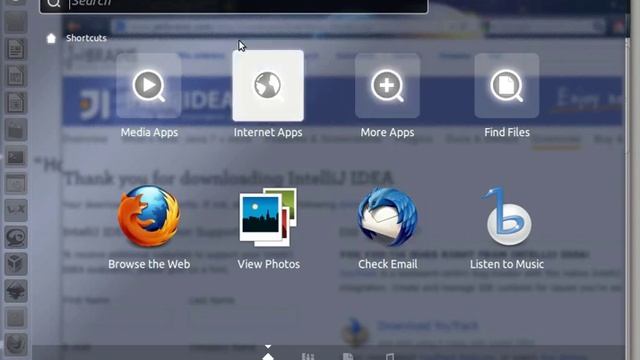The image size is (640, 360).
Task: Switch to the Applications lens at Dash bottom
Action: [x=308, y=356]
